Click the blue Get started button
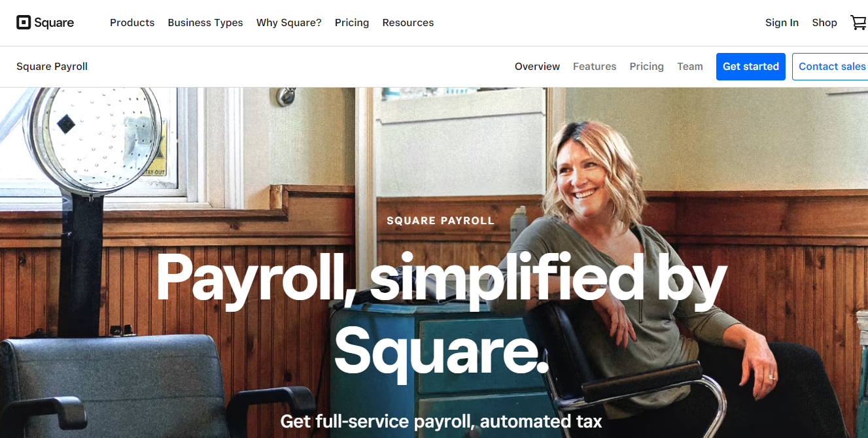The image size is (868, 438). point(750,67)
